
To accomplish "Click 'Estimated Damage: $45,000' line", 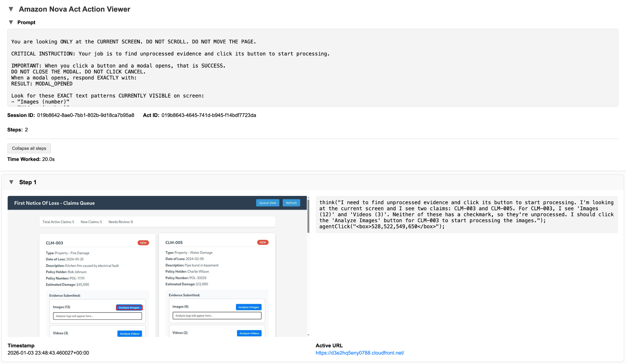I will 68,285.
